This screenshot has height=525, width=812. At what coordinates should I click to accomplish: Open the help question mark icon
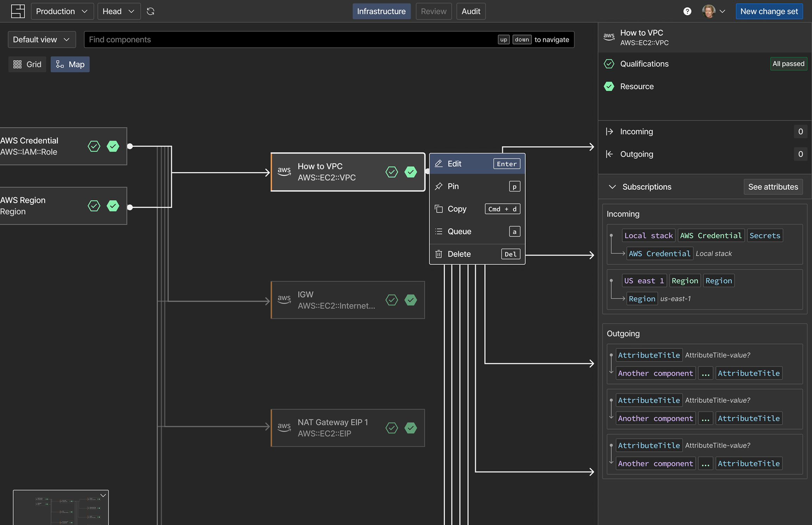click(687, 11)
